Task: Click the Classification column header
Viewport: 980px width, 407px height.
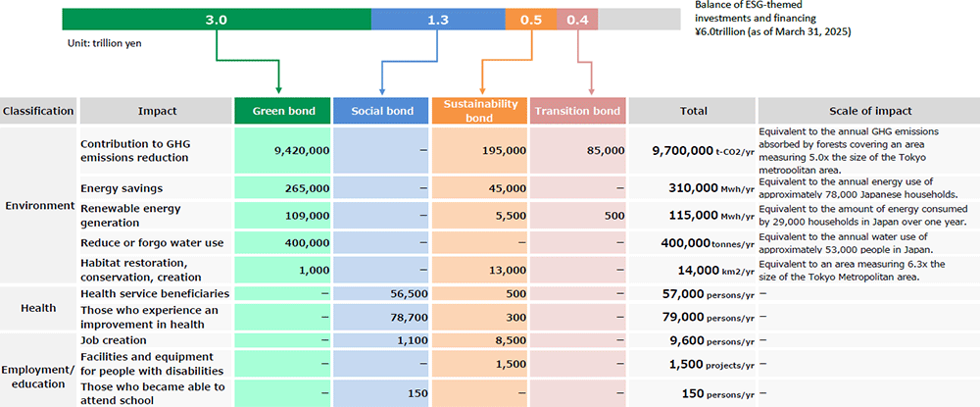Action: pos(38,111)
